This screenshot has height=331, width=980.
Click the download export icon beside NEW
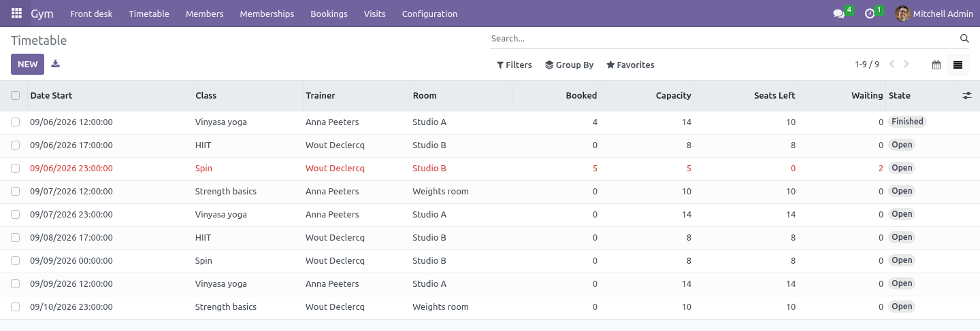[56, 64]
